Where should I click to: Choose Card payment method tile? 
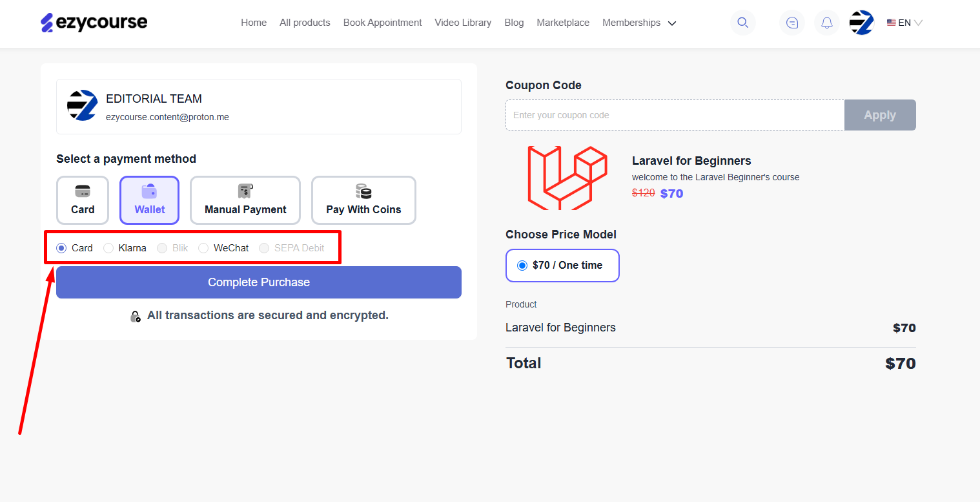83,200
